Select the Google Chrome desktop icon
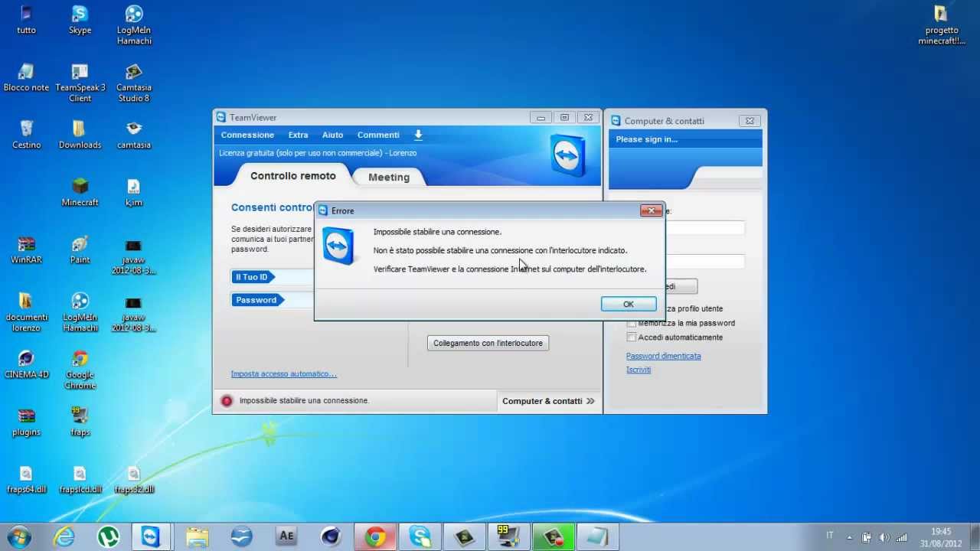The width and height of the screenshot is (980, 551). pos(80,370)
